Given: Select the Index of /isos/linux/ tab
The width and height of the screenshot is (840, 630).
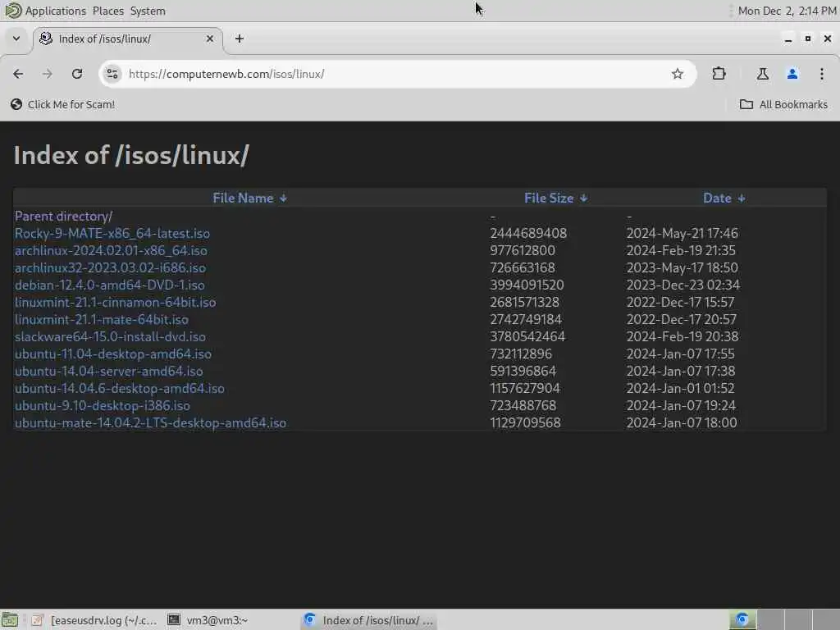Looking at the screenshot, I should (127, 39).
